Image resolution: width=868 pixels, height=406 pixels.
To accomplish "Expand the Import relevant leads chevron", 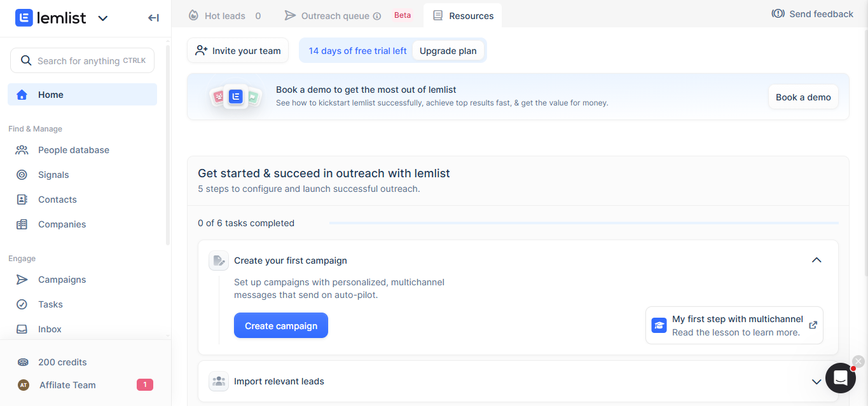I will [x=817, y=382].
